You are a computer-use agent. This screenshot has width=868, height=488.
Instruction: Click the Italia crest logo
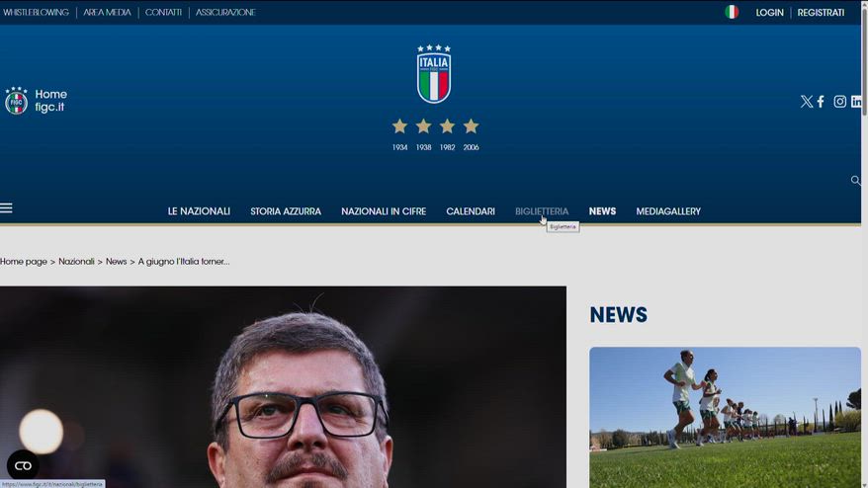tap(433, 74)
